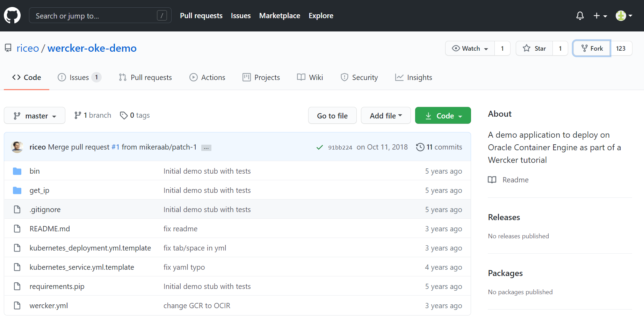Screen dimensions: 644x319
Task: Open the master branch selector
Action: 35,115
